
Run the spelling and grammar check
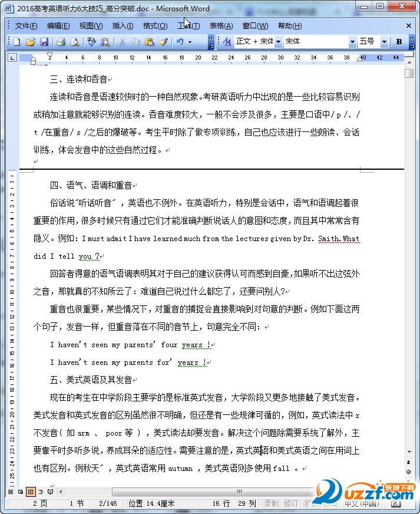click(x=92, y=42)
